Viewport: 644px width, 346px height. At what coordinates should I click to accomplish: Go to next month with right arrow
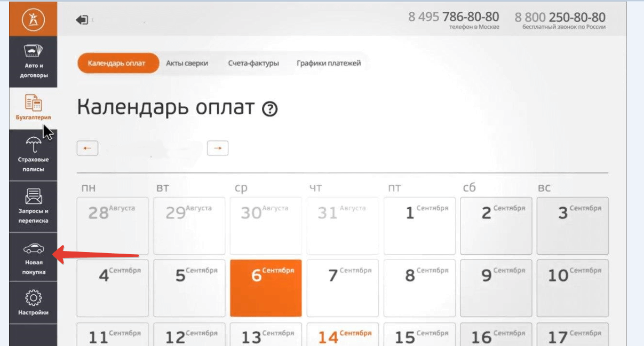tap(218, 148)
